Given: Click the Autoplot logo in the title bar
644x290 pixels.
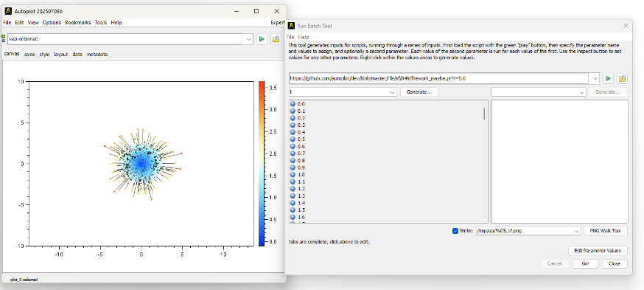Looking at the screenshot, I should tap(8, 11).
